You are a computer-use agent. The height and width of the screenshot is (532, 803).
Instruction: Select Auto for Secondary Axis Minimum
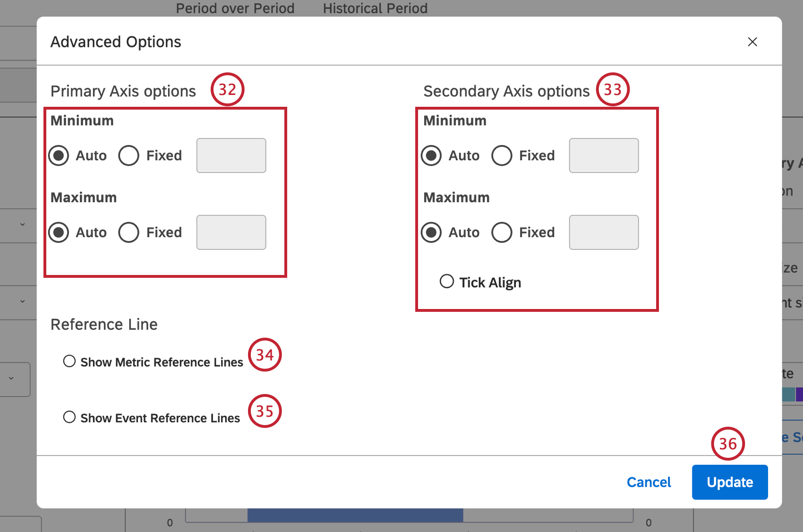point(432,155)
